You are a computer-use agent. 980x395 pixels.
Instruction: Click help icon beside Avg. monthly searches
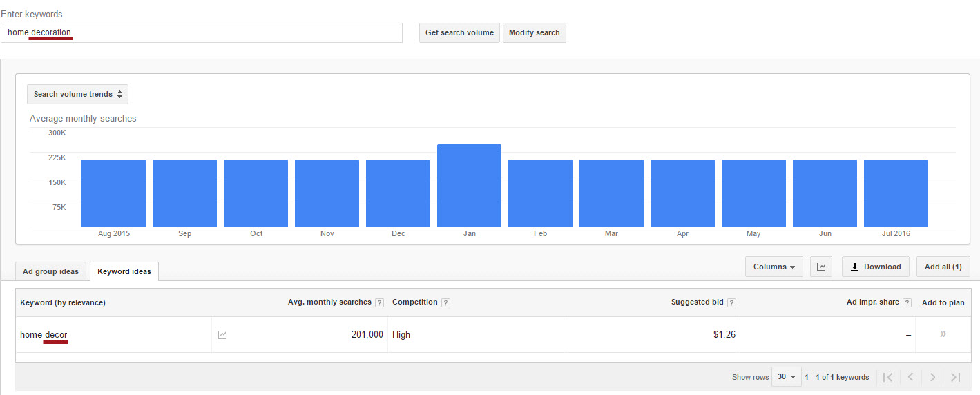pos(379,302)
